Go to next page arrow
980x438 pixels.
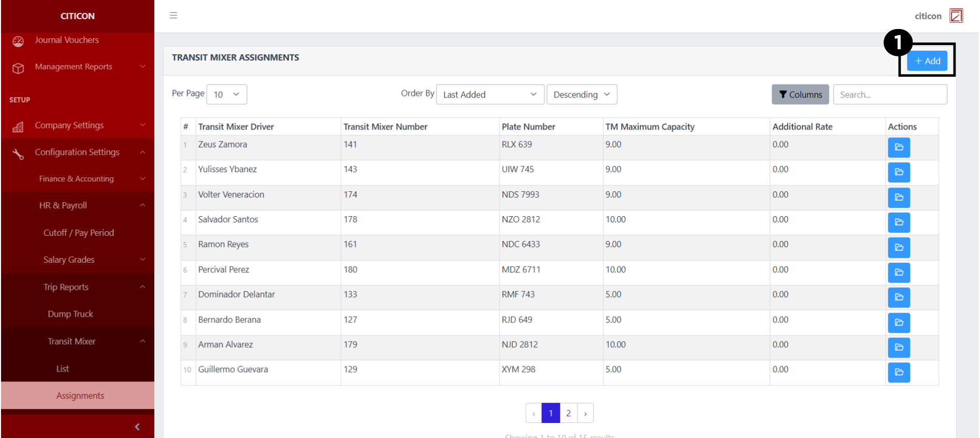(585, 413)
